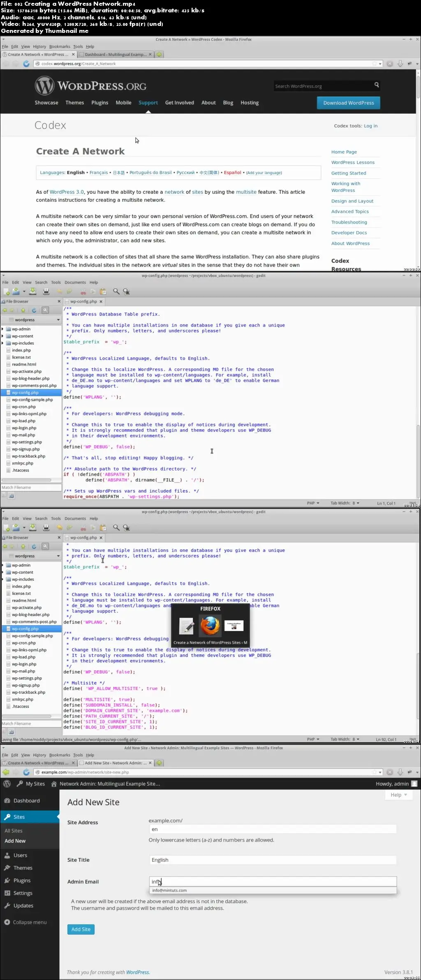421x980 pixels.
Task: Click the Add Site button
Action: [x=81, y=929]
